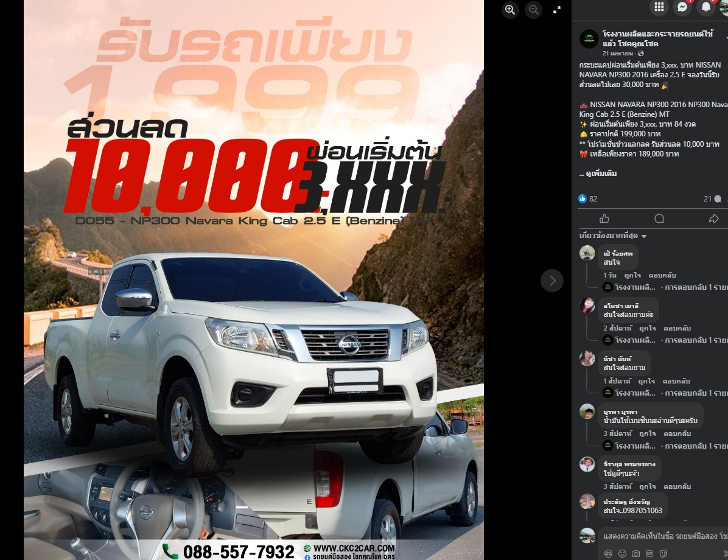Open commenter name บูรพา บูรพา
The image size is (728, 560).
[x=620, y=412]
